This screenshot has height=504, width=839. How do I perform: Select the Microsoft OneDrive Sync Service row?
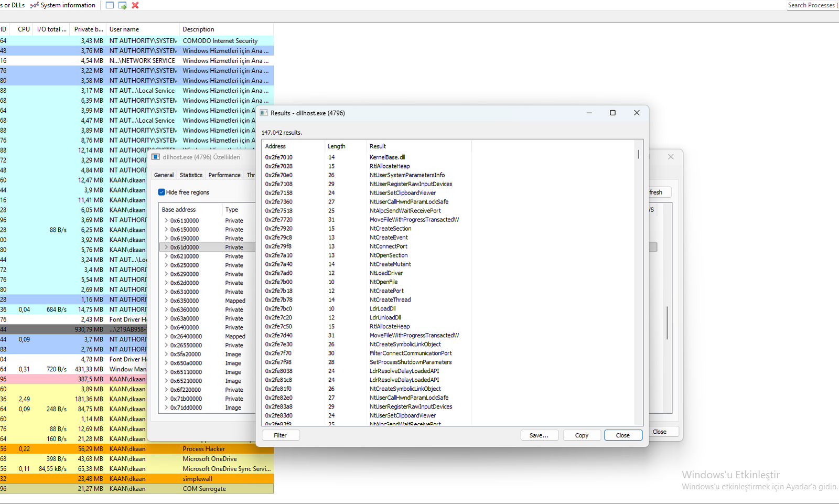pos(137,469)
